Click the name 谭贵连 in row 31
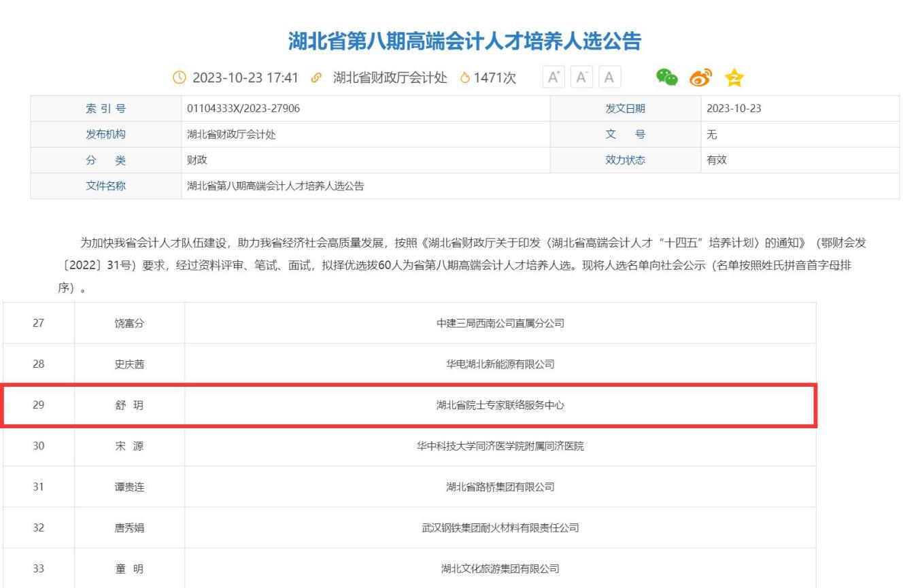The image size is (918, 588). (129, 487)
